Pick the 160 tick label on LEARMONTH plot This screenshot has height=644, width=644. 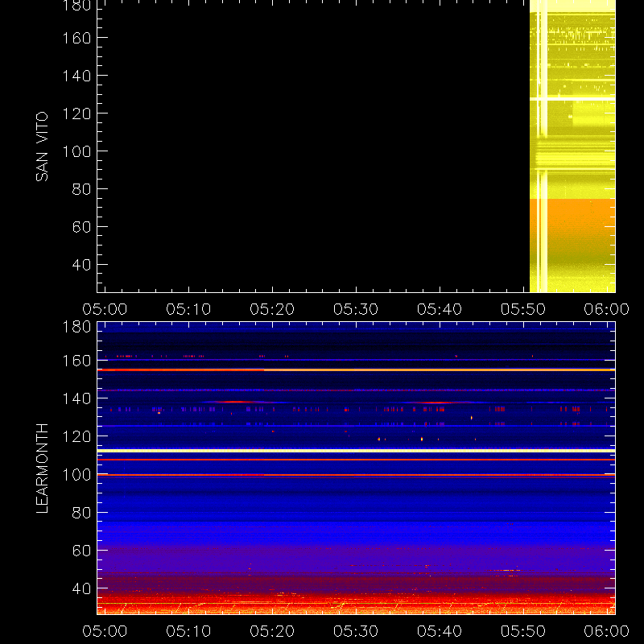point(76,361)
